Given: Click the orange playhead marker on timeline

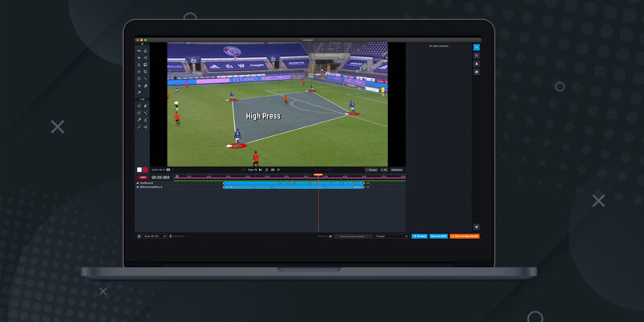Looking at the screenshot, I should point(318,175).
